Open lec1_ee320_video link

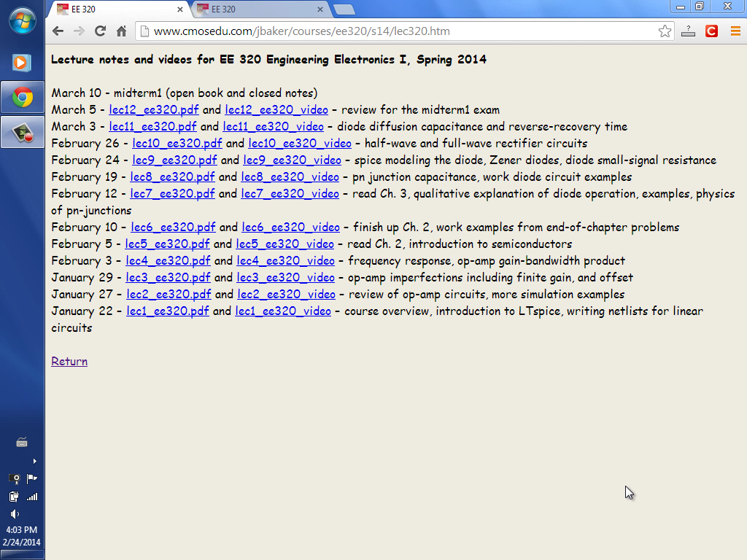click(x=283, y=311)
